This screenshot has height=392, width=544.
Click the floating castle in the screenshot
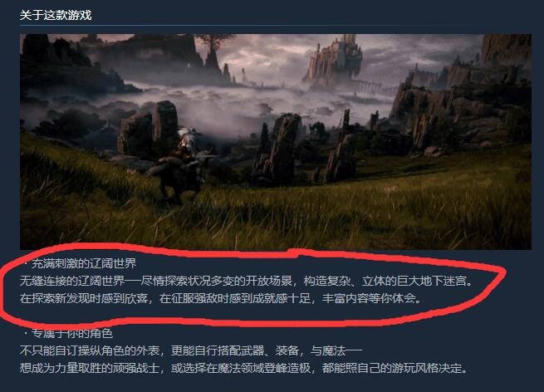click(x=334, y=59)
